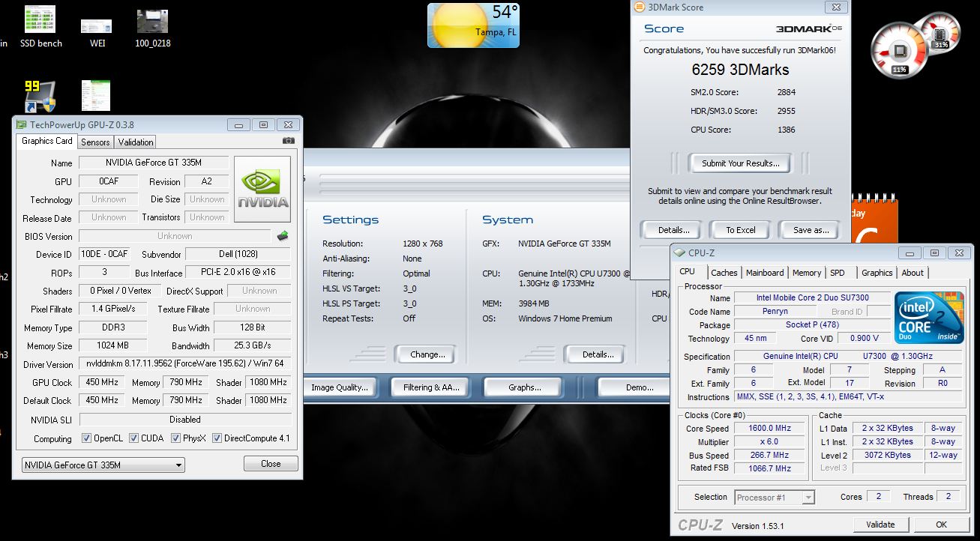980x541 pixels.
Task: Toggle the CUDA checkbox in GPU-Z
Action: [x=133, y=438]
